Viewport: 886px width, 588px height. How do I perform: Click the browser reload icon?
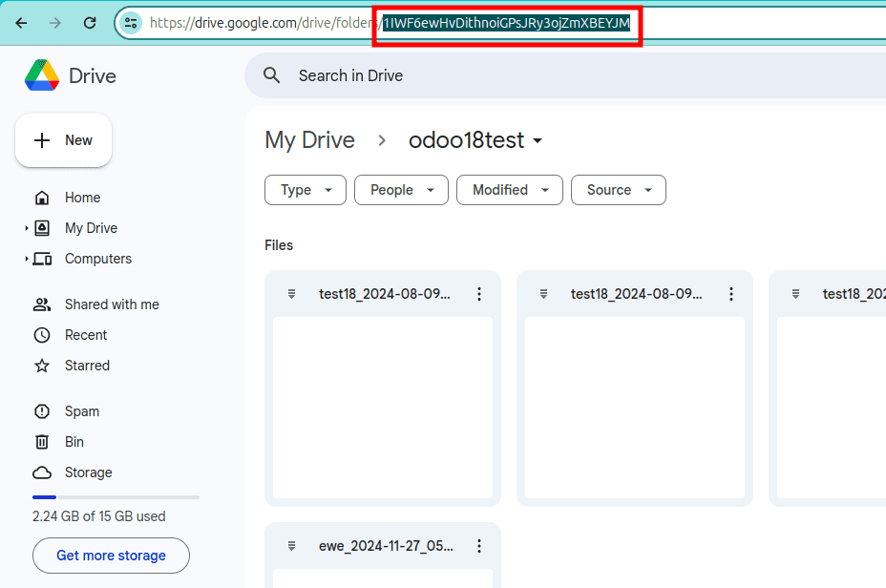90,23
